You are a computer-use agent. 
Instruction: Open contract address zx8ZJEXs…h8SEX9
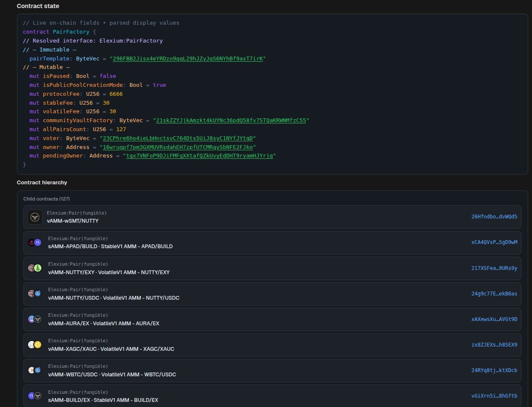coord(494,345)
